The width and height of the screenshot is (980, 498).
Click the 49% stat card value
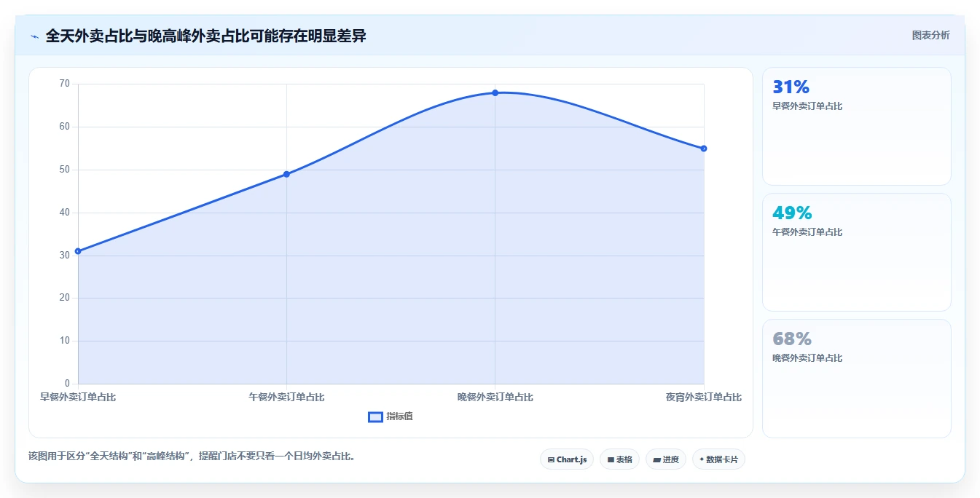point(792,213)
